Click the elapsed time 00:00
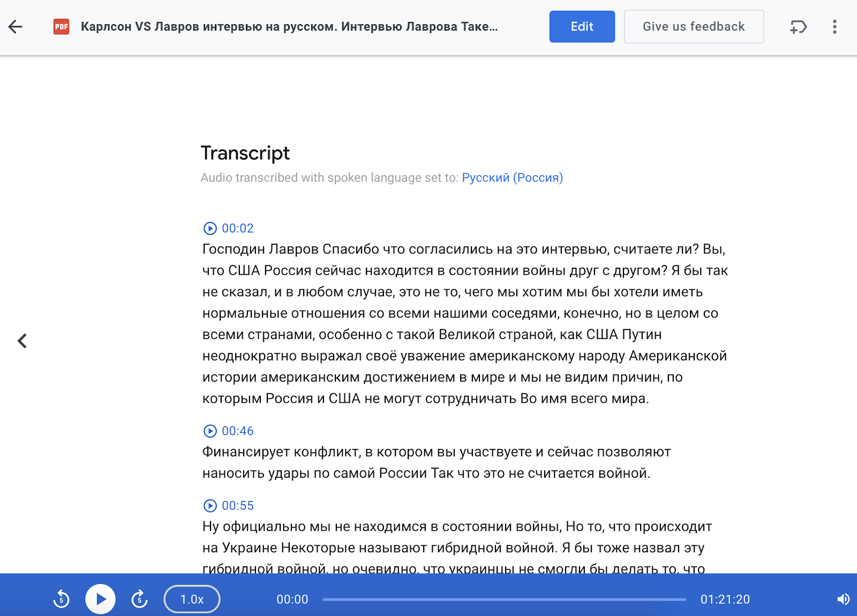857x616 pixels. 292,599
